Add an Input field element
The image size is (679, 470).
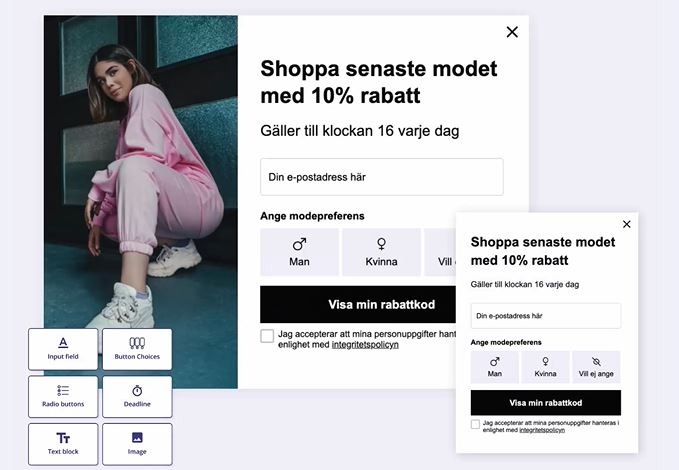tap(63, 349)
